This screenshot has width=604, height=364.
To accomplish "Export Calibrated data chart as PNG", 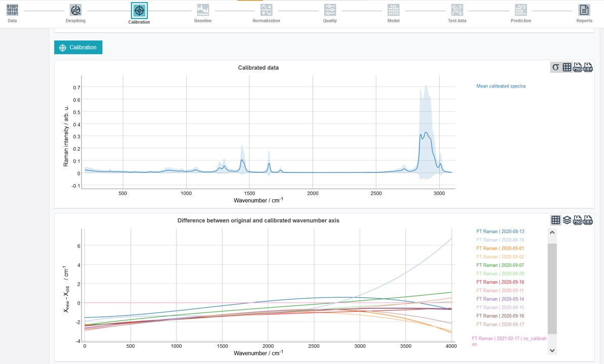I will click(x=577, y=67).
